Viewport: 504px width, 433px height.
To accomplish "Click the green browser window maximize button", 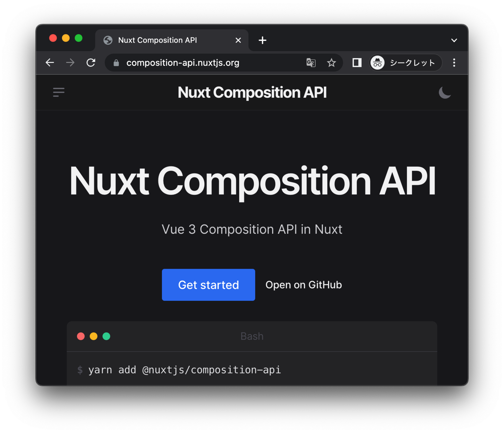I will pyautogui.click(x=79, y=38).
